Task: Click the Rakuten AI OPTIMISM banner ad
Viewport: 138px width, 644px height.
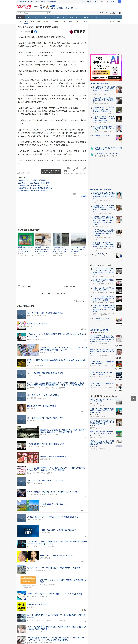Action: pyautogui.click(x=106, y=67)
